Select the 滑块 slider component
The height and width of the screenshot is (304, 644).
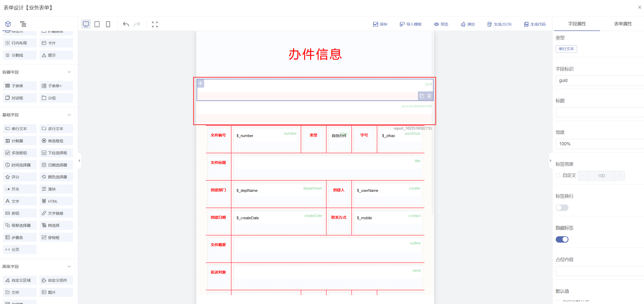(x=56, y=189)
